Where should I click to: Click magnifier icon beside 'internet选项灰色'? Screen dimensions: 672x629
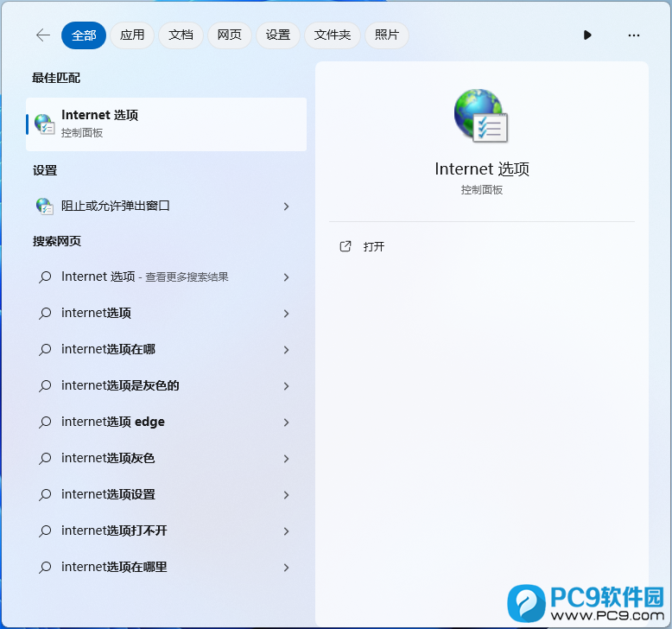click(x=45, y=458)
